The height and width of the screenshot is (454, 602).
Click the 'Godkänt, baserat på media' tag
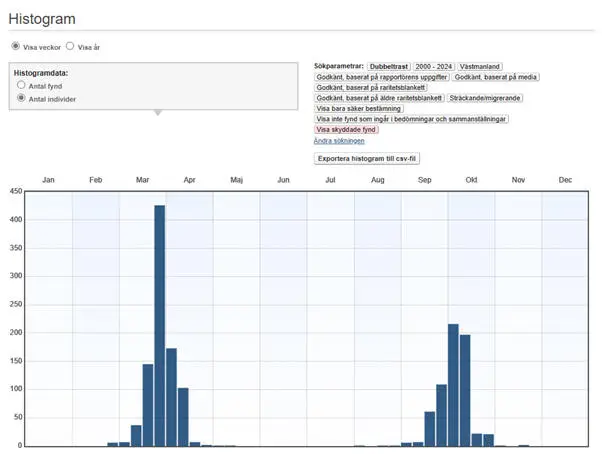[x=496, y=76]
